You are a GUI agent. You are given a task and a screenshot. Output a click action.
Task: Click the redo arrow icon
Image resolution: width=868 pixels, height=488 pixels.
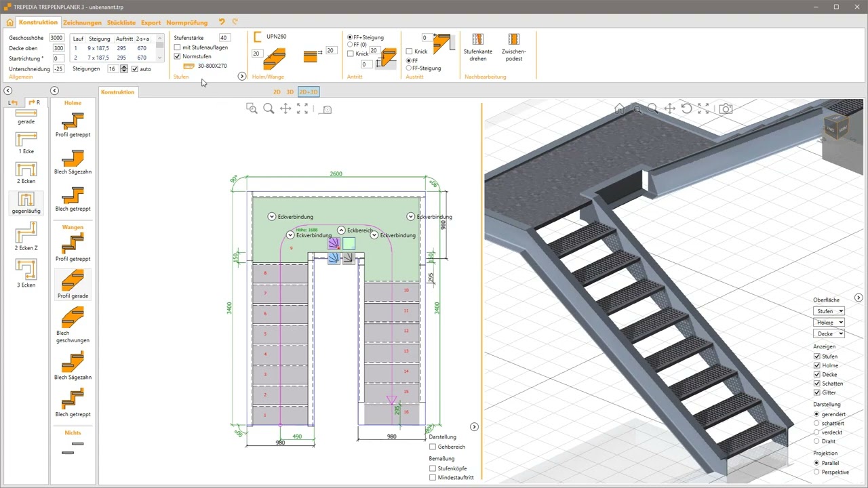tap(235, 22)
